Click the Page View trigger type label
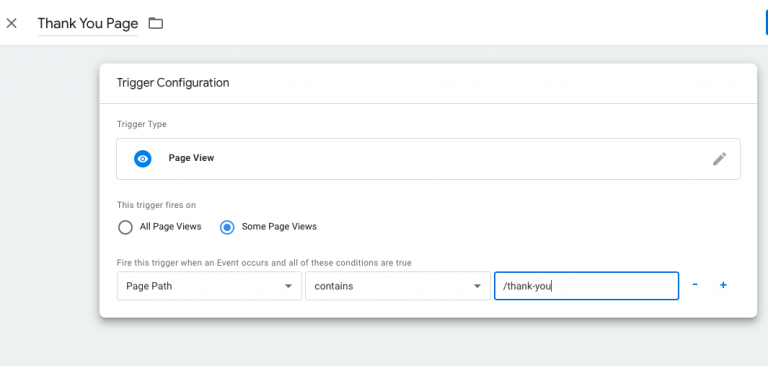This screenshot has width=768, height=366. (191, 158)
